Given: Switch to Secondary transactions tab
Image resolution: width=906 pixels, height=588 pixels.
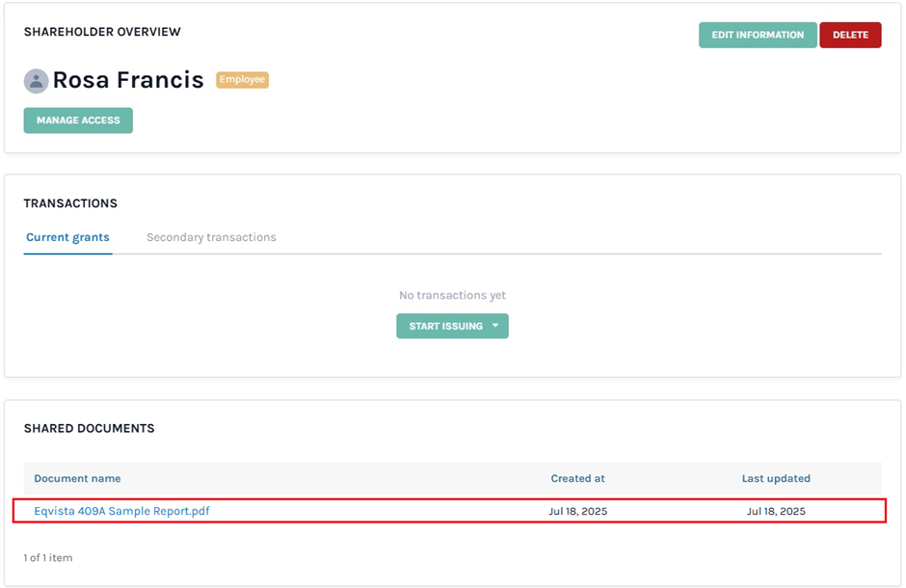Looking at the screenshot, I should click(211, 237).
